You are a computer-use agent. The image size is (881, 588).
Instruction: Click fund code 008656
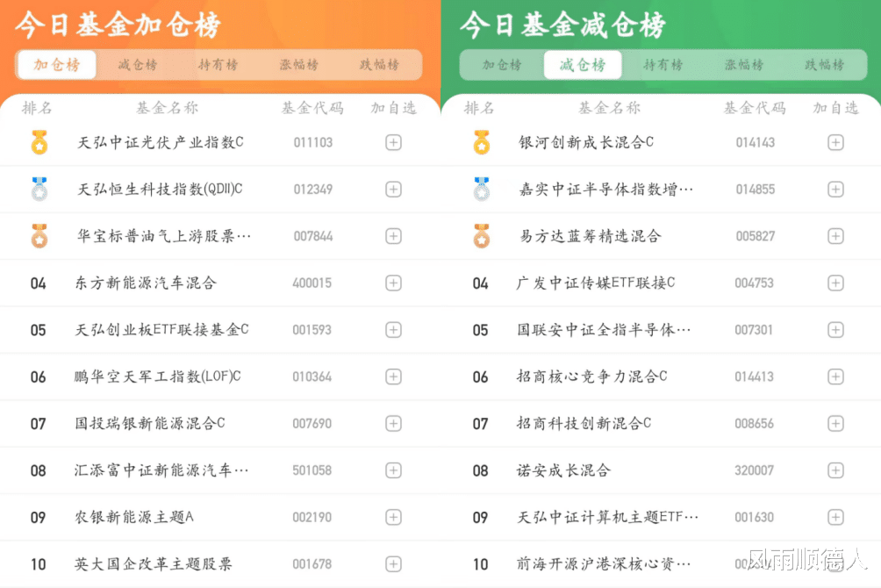coord(754,424)
